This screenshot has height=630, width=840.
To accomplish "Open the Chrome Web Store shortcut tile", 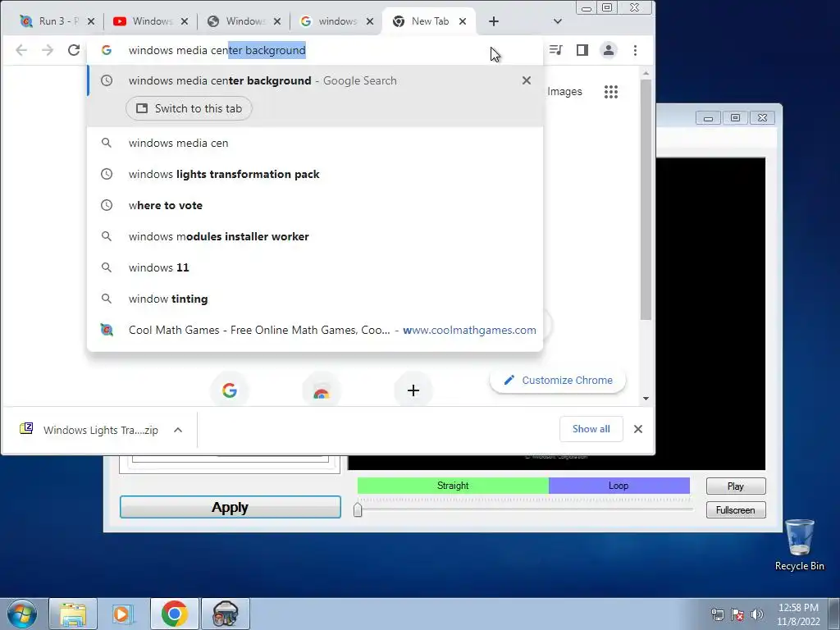I will pos(322,390).
